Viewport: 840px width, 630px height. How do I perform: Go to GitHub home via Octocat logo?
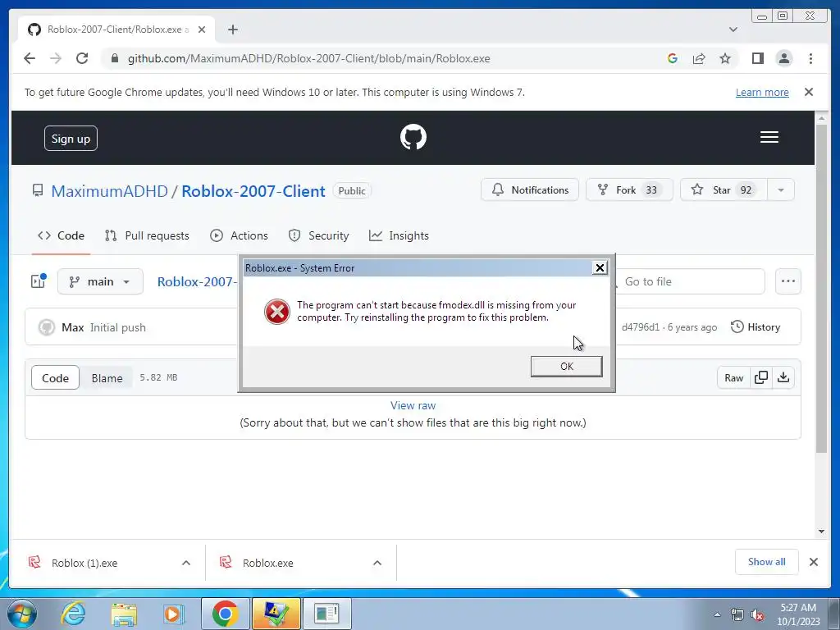(413, 137)
